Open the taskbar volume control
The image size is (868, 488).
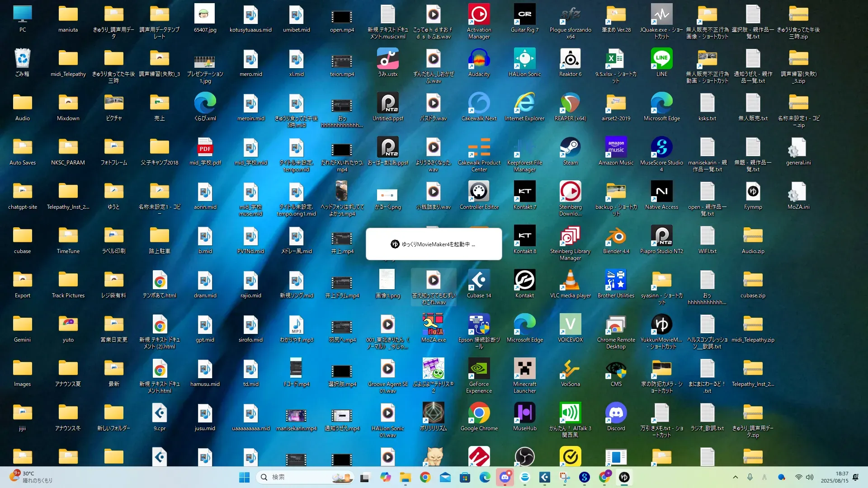click(x=809, y=477)
